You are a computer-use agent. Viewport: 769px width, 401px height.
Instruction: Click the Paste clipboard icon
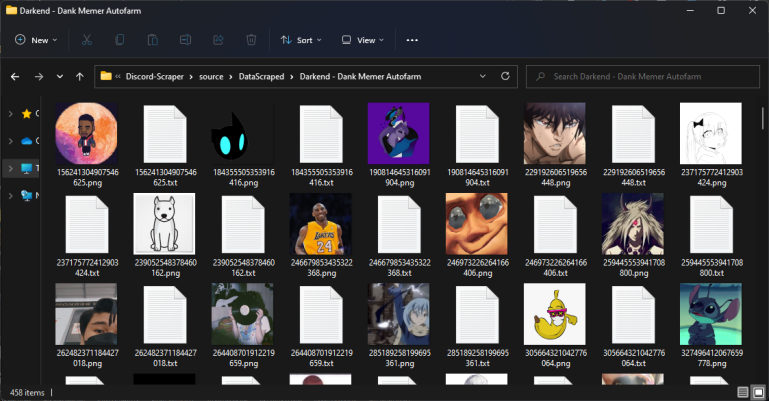(x=153, y=40)
